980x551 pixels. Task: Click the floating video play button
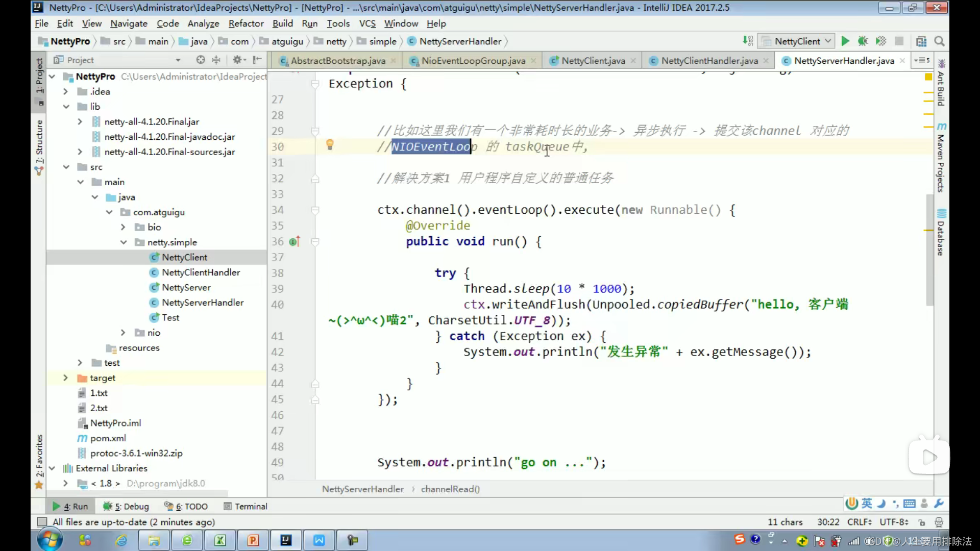coord(929,457)
